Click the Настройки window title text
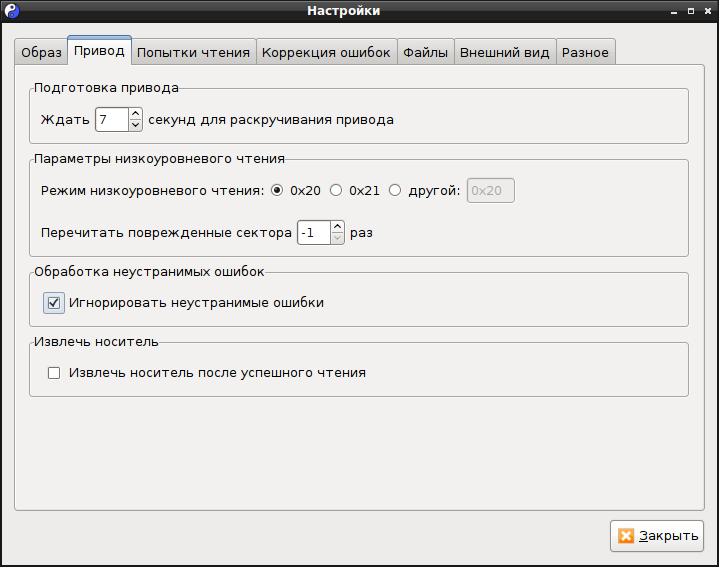The height and width of the screenshot is (567, 719). click(343, 11)
